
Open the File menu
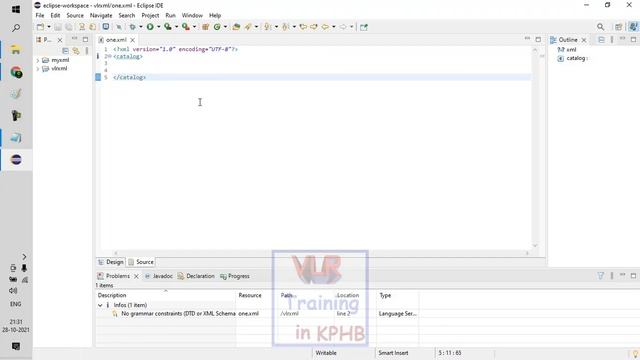[x=40, y=16]
